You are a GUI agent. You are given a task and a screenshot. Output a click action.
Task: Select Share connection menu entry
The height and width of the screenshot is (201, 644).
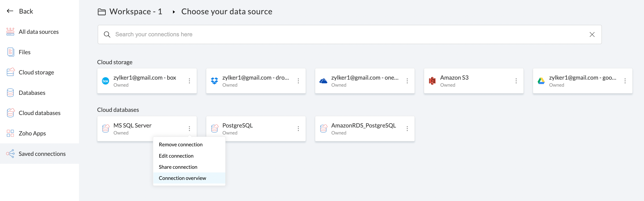(x=178, y=167)
